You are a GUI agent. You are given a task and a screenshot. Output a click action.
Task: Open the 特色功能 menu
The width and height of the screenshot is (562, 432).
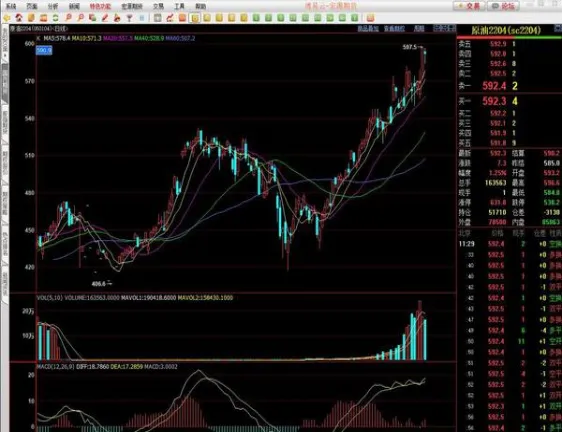tap(100, 6)
